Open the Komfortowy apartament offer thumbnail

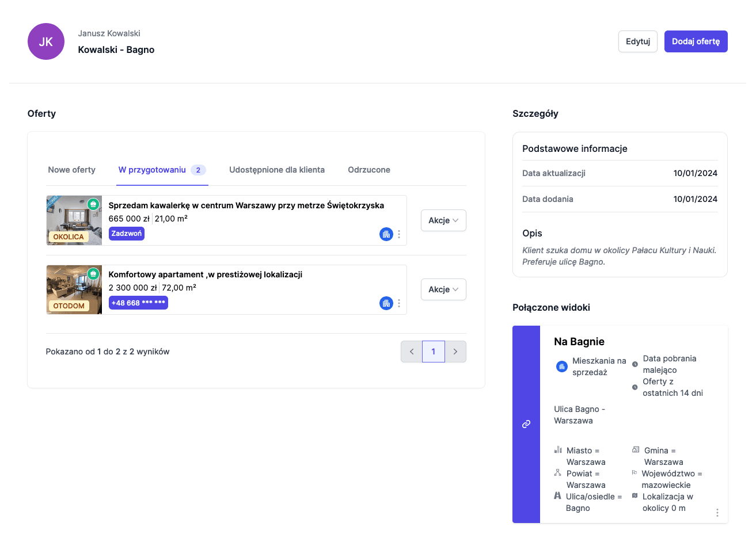(74, 289)
